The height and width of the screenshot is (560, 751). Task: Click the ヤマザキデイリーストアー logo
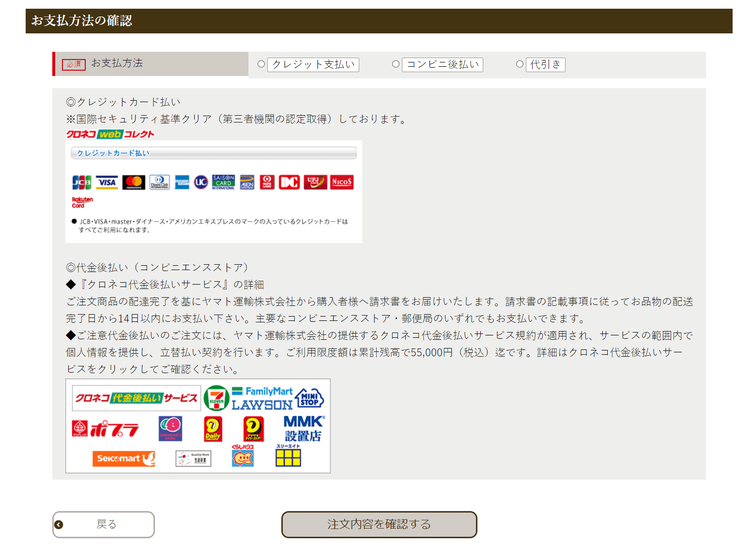pyautogui.click(x=253, y=429)
